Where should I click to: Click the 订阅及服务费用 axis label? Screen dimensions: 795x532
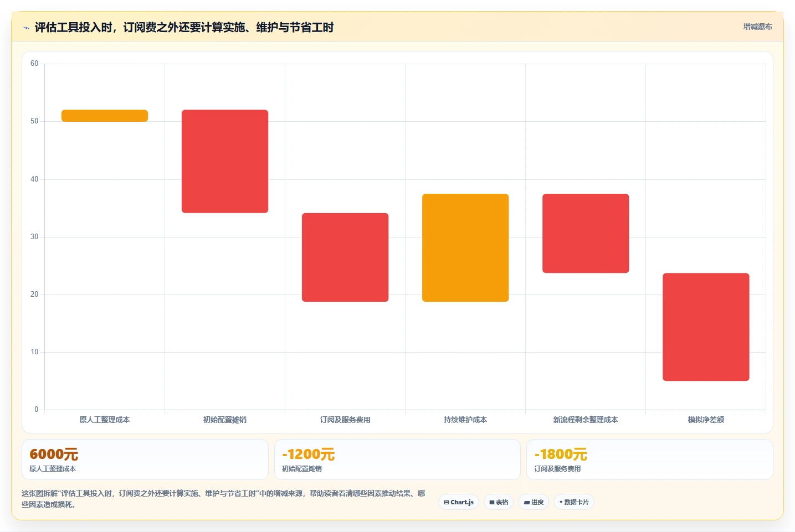[345, 420]
